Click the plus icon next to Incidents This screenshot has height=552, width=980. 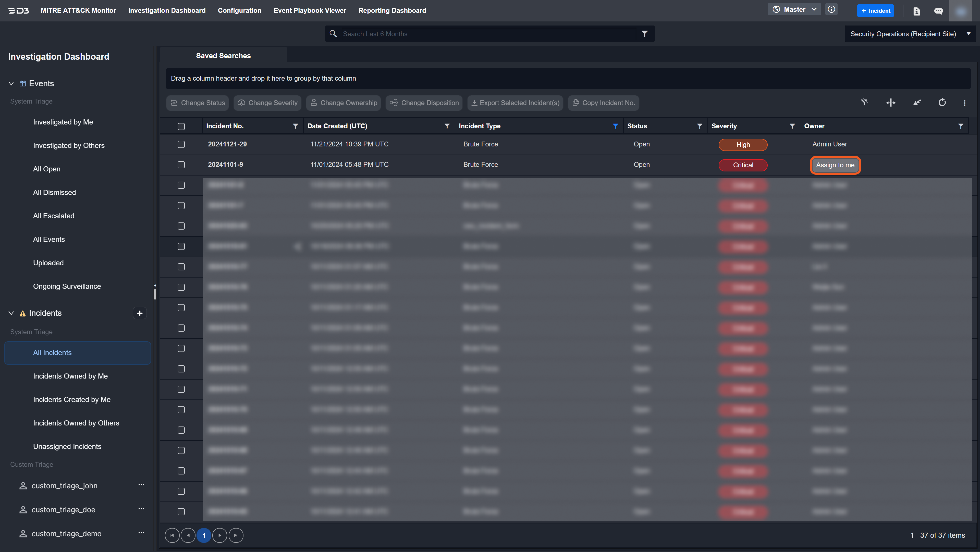(x=140, y=313)
